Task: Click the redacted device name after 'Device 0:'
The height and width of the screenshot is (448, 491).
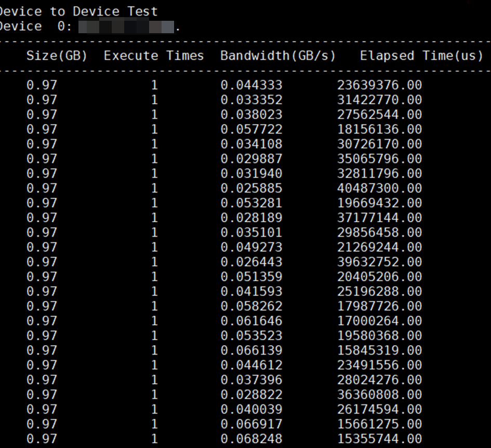Action: click(126, 27)
